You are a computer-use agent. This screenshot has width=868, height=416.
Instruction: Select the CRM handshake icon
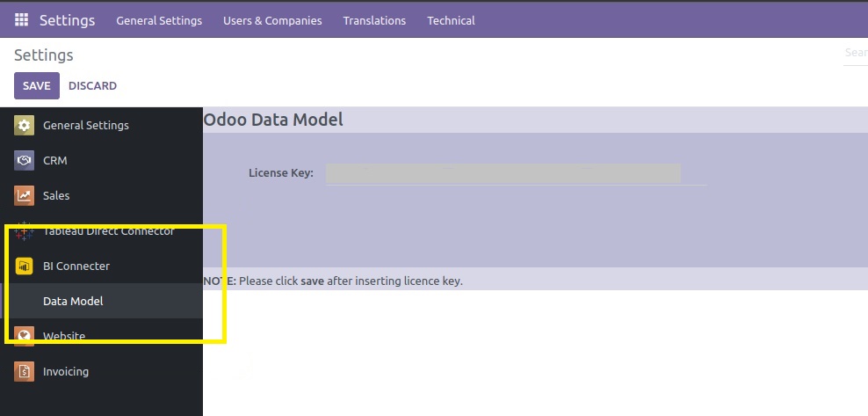coord(24,160)
